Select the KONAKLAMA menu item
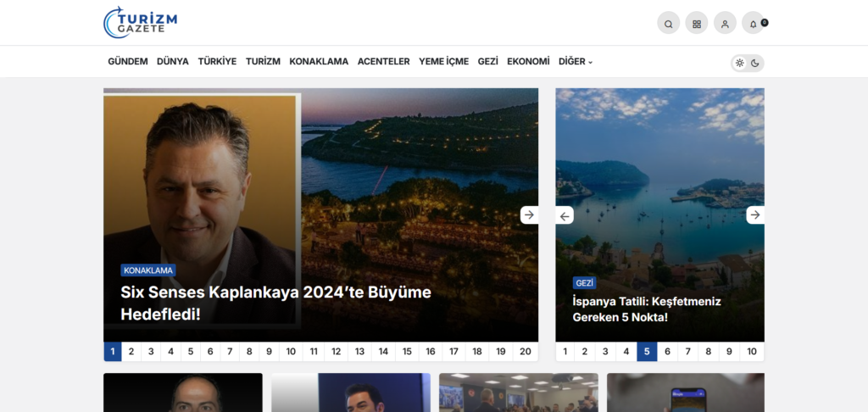The width and height of the screenshot is (868, 412). [x=319, y=62]
